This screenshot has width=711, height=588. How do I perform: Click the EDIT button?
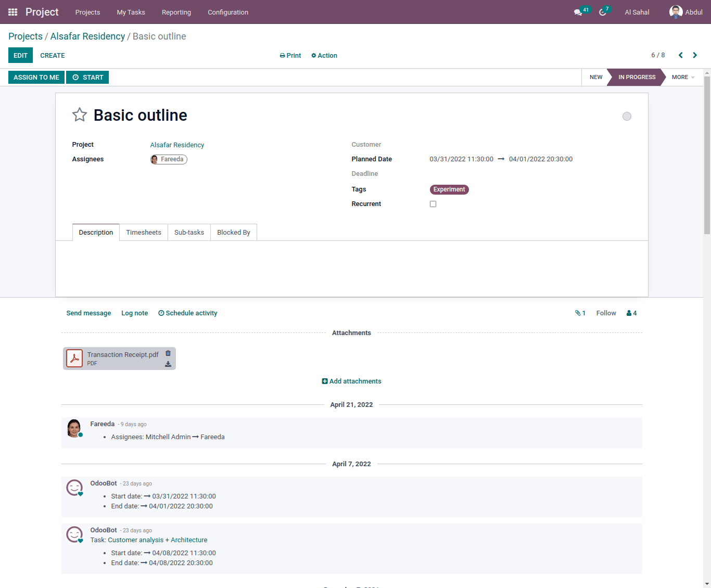click(x=20, y=55)
